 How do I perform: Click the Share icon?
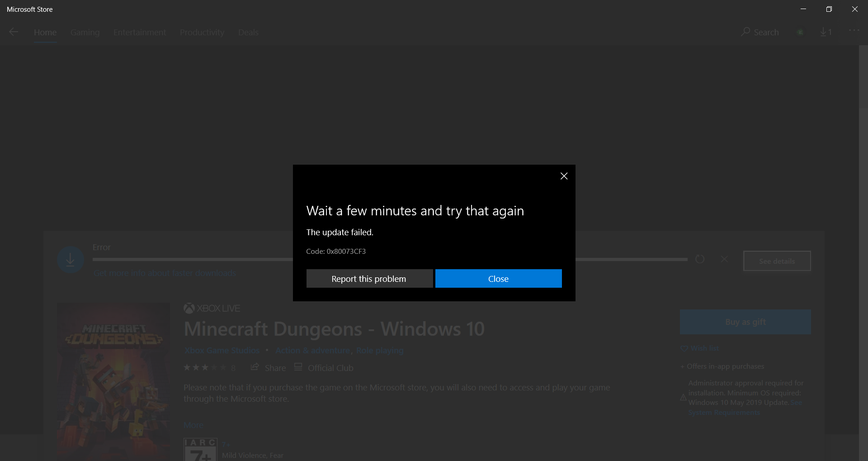[255, 367]
